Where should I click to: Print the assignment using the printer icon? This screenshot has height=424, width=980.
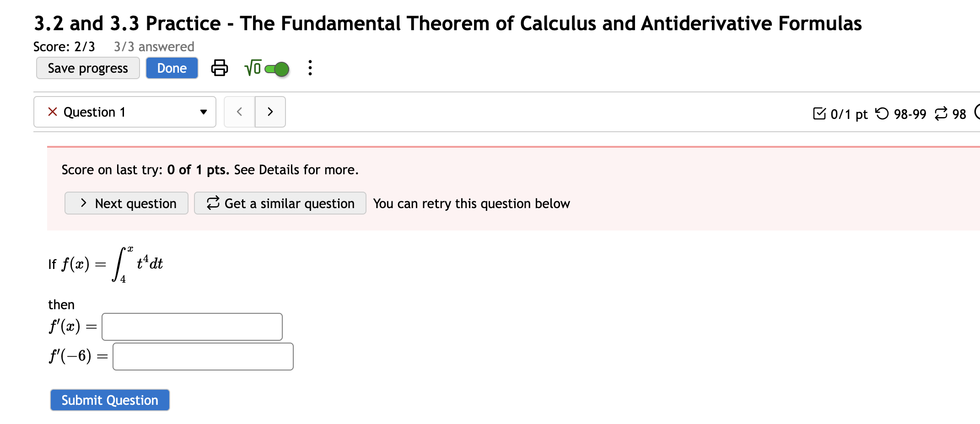(219, 68)
